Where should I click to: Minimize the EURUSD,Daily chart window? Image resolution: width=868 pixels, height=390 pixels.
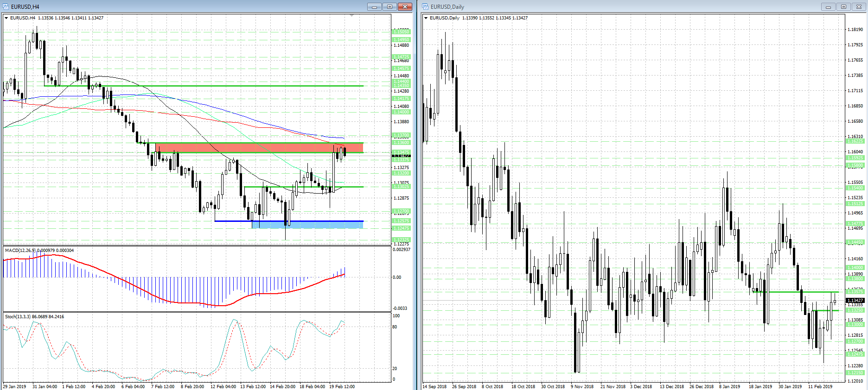point(828,6)
